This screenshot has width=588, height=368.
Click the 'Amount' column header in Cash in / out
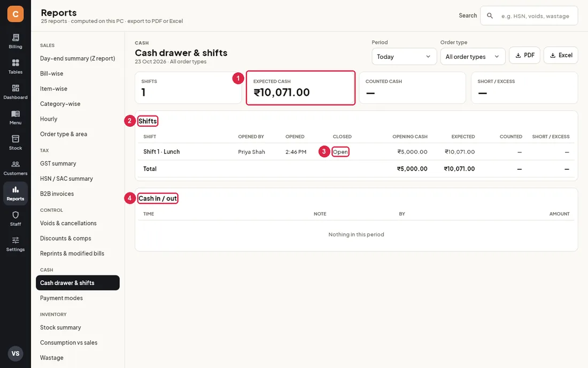pos(560,214)
